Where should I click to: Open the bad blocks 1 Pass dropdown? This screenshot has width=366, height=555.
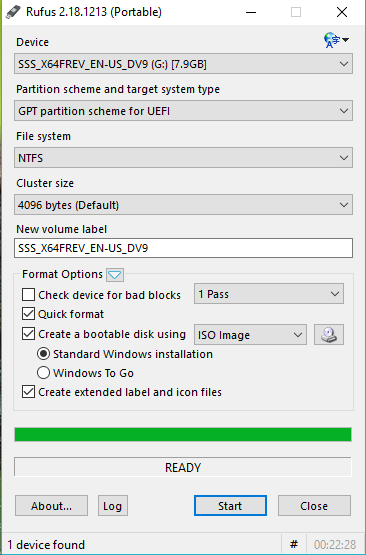[x=269, y=294]
